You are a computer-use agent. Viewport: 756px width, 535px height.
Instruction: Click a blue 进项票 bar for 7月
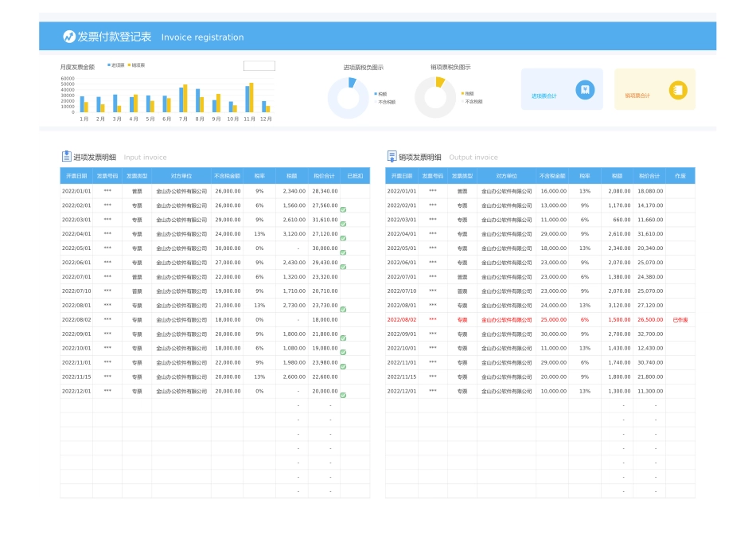pyautogui.click(x=181, y=100)
